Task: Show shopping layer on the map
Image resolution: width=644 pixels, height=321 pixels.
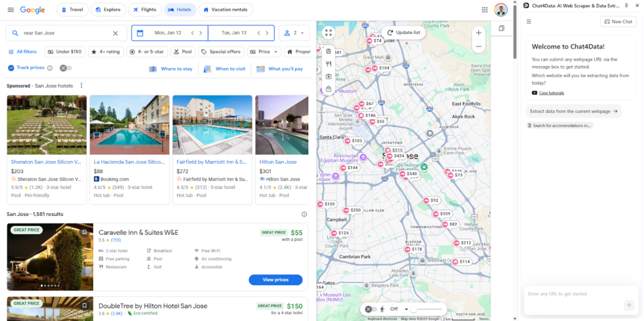Action: 328,89
